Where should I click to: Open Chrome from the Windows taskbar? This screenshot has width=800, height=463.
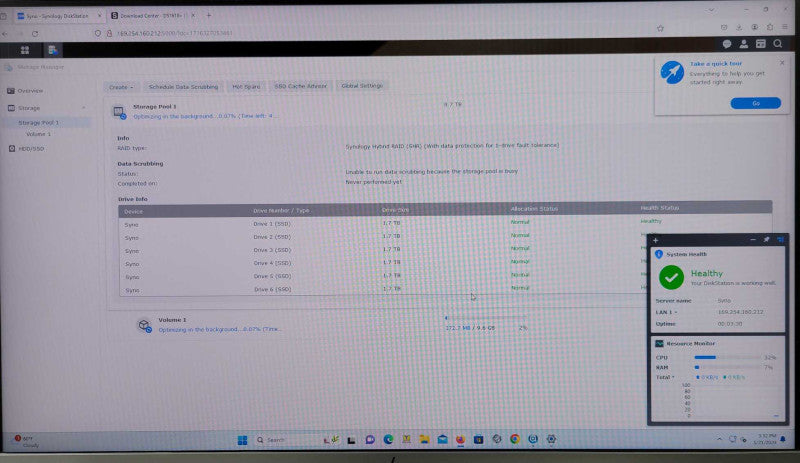tap(515, 439)
